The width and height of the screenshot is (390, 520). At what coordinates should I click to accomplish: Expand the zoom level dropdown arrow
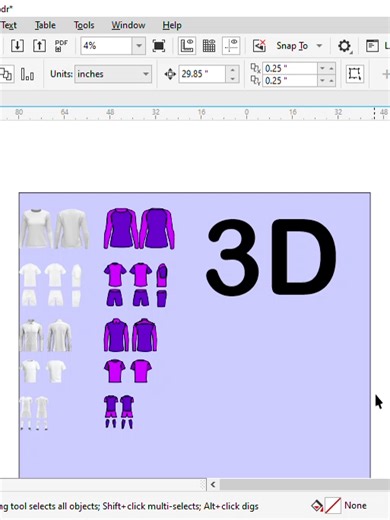pos(139,46)
